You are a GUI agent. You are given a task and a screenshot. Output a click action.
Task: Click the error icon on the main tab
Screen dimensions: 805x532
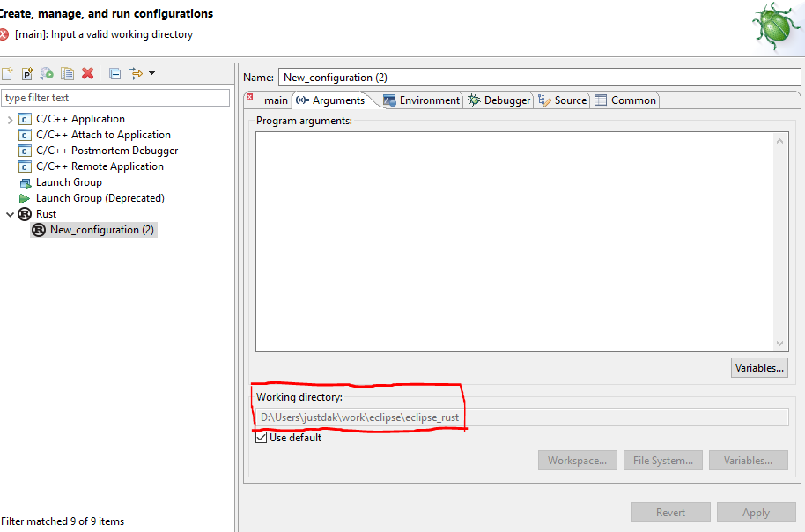(249, 100)
